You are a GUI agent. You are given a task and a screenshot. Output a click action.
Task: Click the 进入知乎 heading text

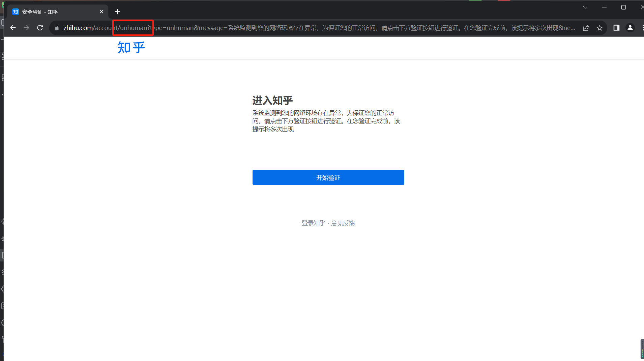point(272,100)
